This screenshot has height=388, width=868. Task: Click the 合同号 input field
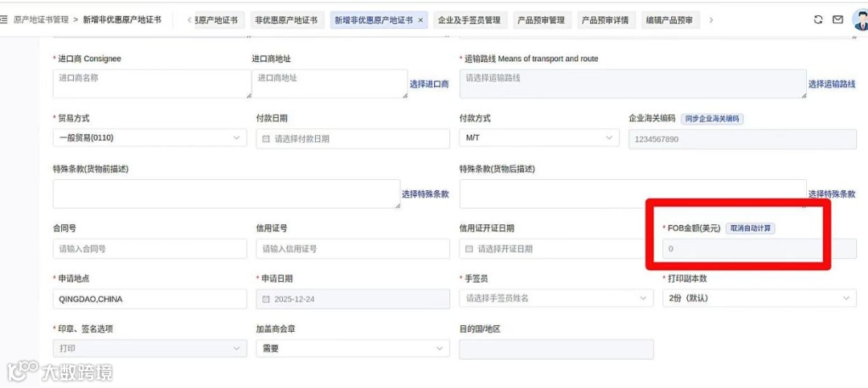150,249
